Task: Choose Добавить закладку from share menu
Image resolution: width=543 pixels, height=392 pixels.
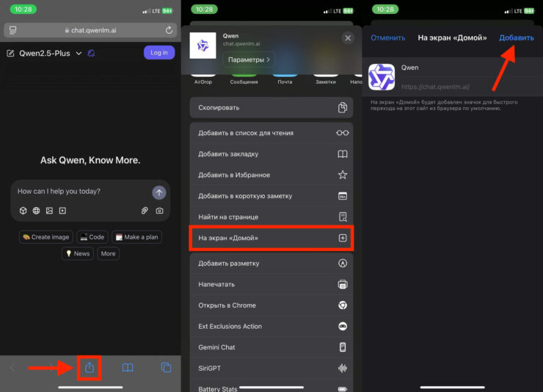Action: point(271,154)
